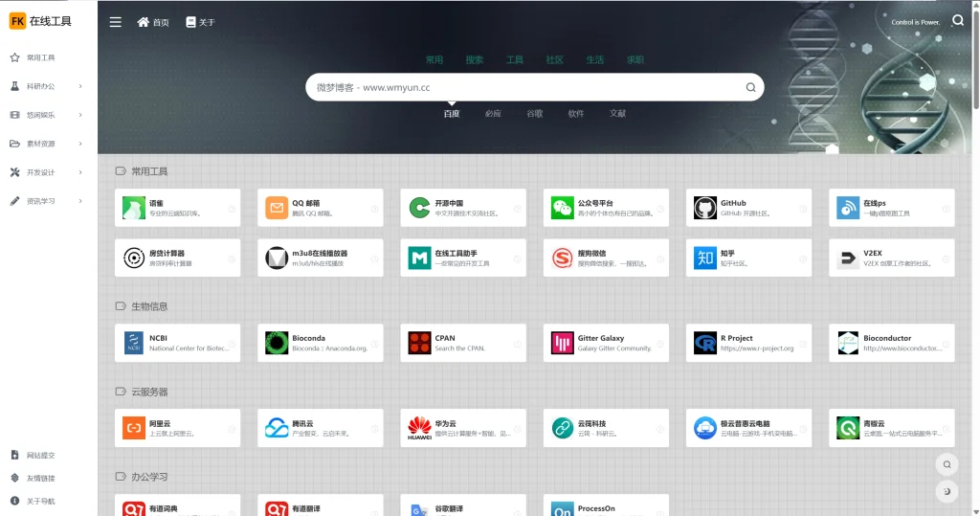The width and height of the screenshot is (980, 516).
Task: Open the QQ 邮箱 icon
Action: point(277,208)
